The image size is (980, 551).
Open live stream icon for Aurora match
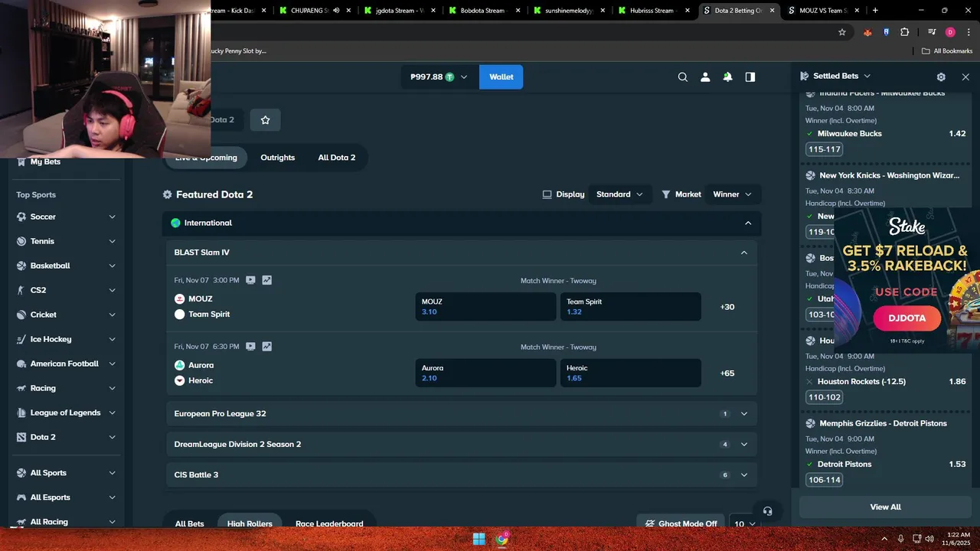point(250,346)
